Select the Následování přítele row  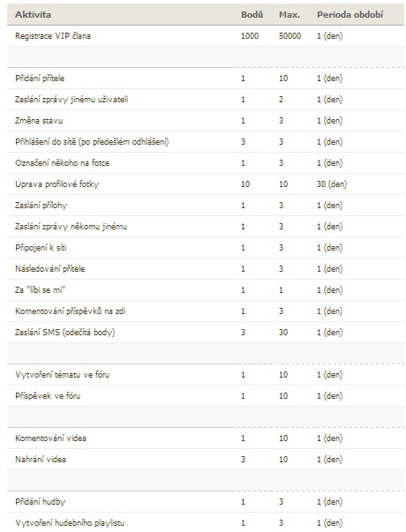206,269
